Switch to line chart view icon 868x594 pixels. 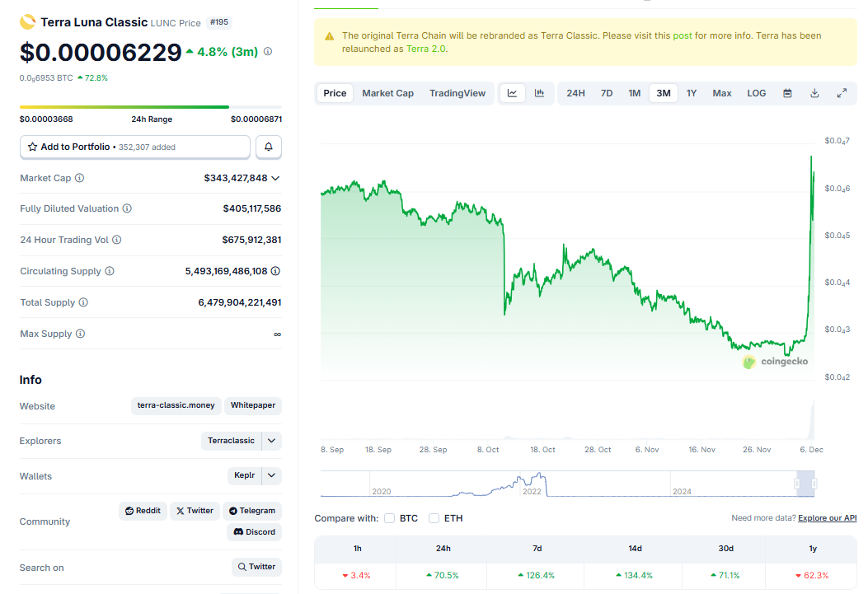tap(512, 93)
